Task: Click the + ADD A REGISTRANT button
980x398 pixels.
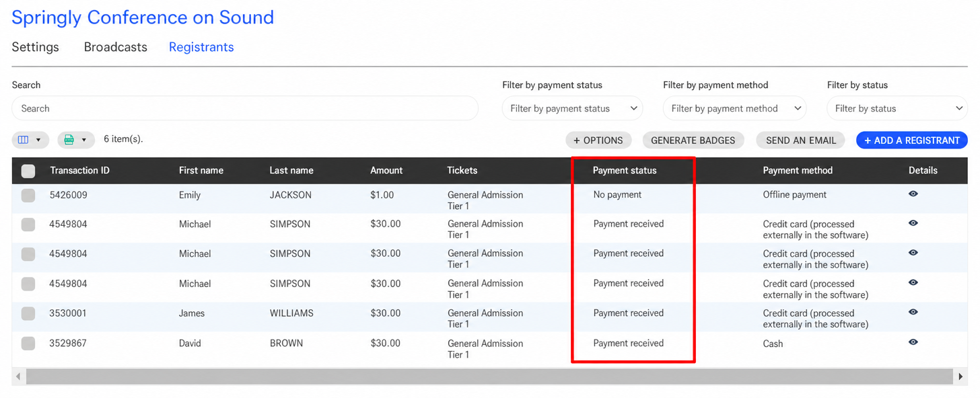Action: point(912,140)
